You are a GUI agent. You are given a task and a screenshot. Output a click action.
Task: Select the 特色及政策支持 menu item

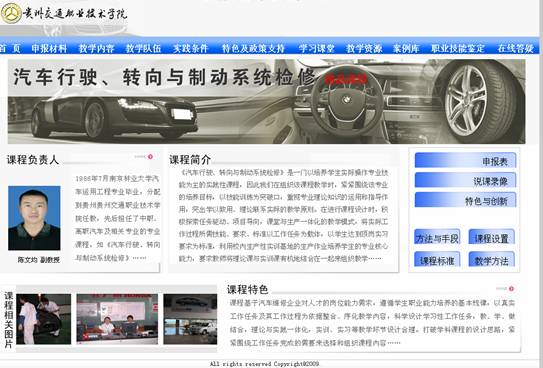[x=253, y=48]
